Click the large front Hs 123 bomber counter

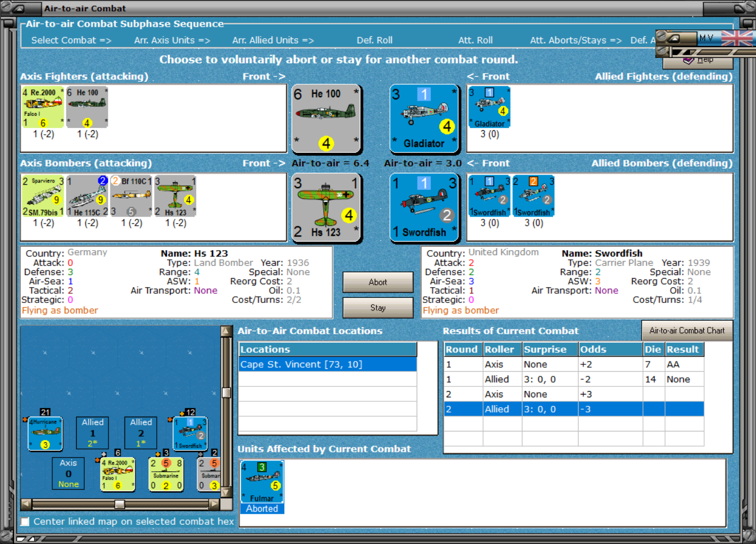tap(327, 208)
